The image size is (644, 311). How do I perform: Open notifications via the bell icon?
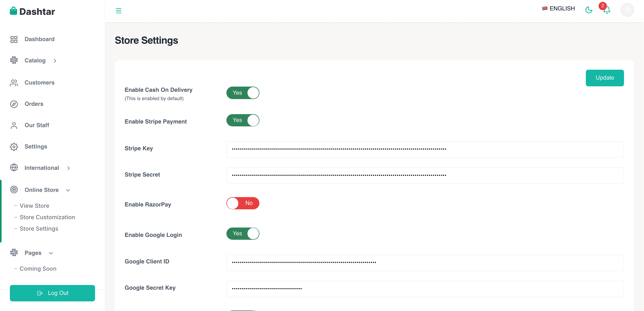(x=606, y=10)
